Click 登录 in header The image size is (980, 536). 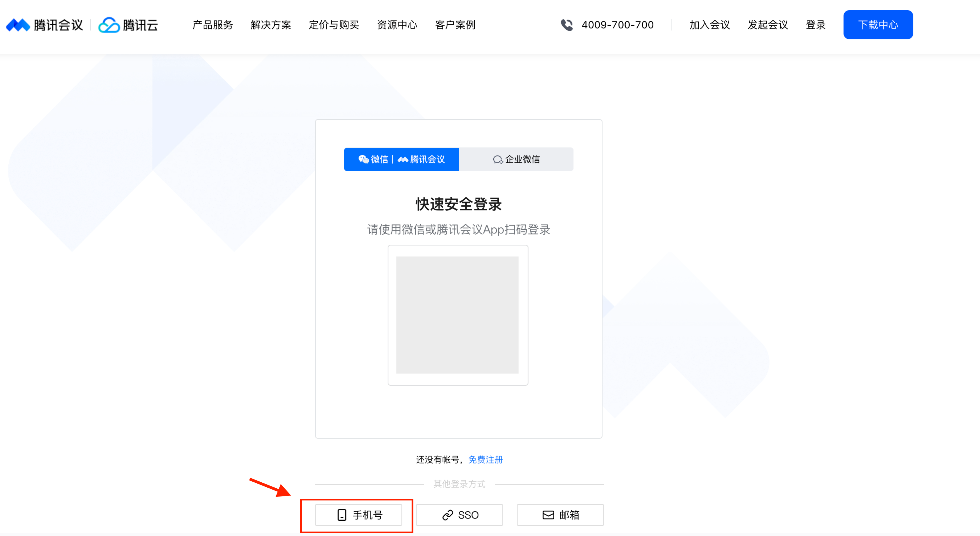(x=816, y=25)
